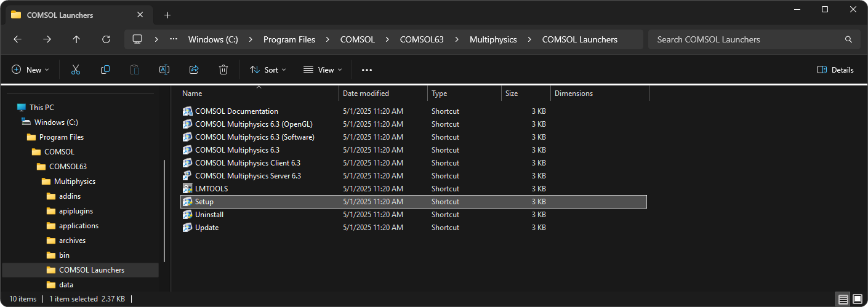Image resolution: width=868 pixels, height=307 pixels.
Task: Click the Copy icon in toolbar
Action: coord(105,70)
